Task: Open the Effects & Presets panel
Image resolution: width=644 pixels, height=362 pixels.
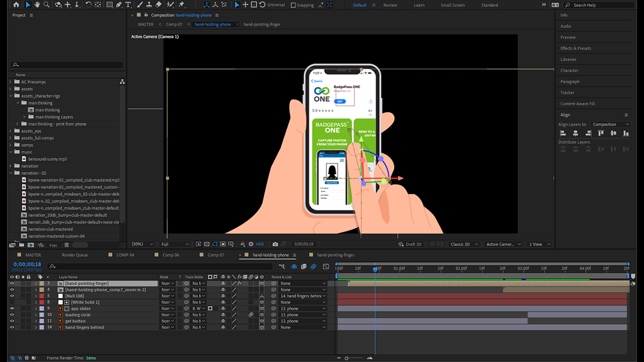Action: [576, 48]
